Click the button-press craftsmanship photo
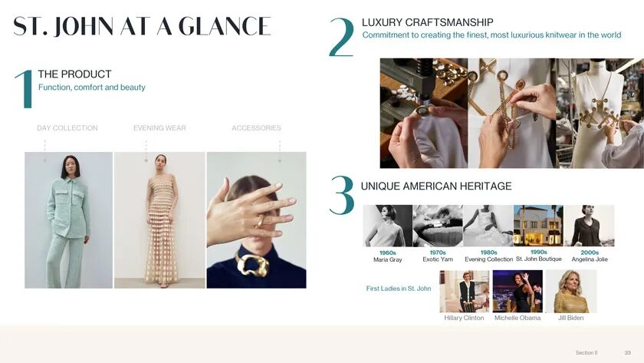Screen dimensions: 644x363 pos(423,113)
